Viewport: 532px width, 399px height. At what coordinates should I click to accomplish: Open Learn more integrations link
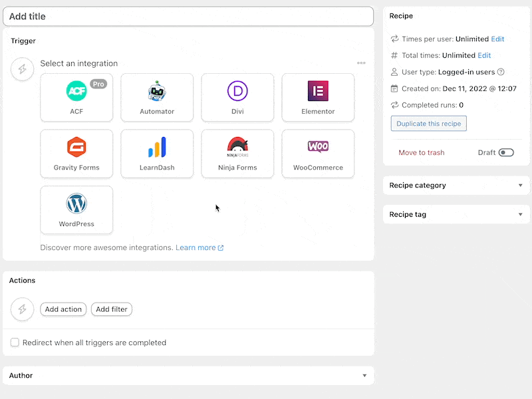pyautogui.click(x=199, y=247)
